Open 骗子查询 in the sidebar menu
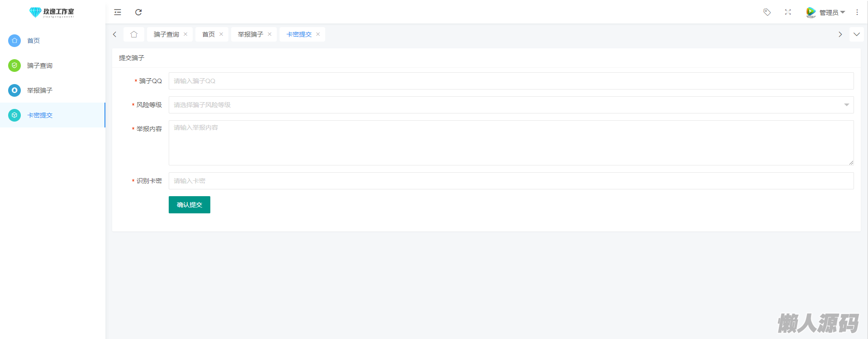This screenshot has width=868, height=339. pyautogui.click(x=52, y=66)
